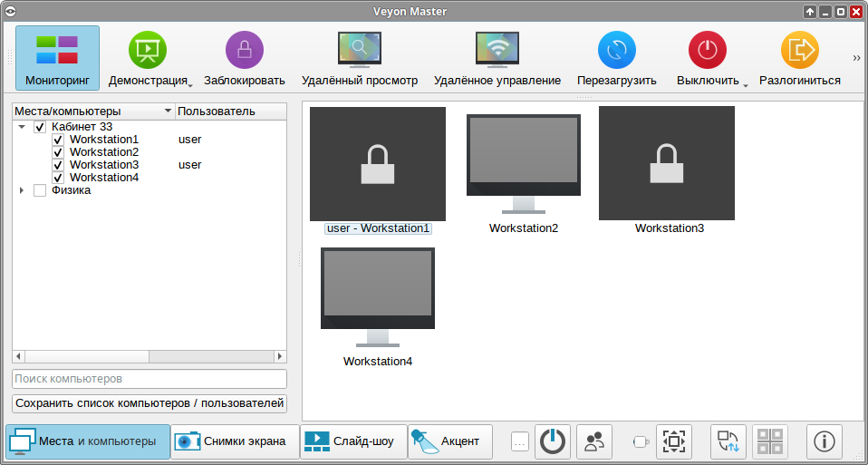Select the Мониторинг mode button
Viewport: 868px width, 465px height.
click(58, 58)
